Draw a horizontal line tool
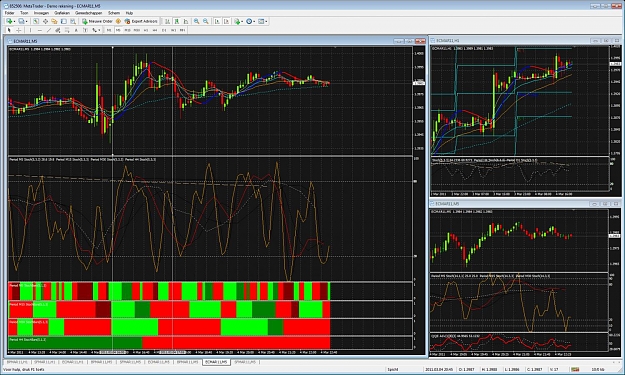 coord(39,30)
